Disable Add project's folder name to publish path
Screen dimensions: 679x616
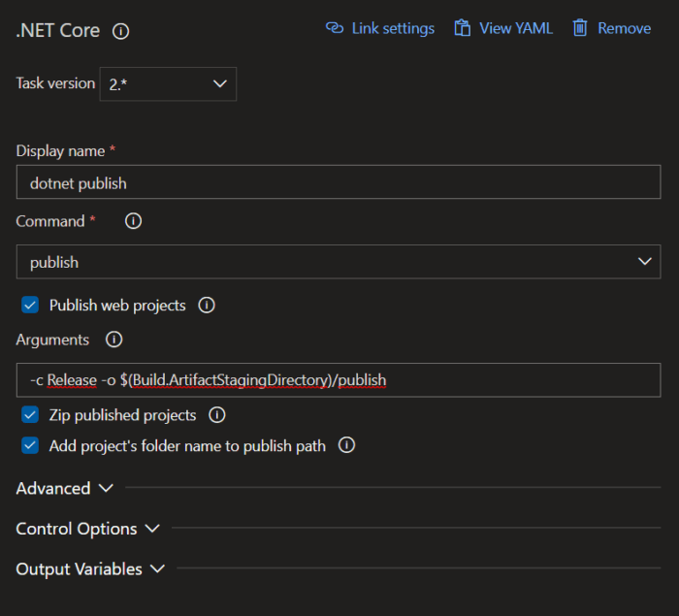click(x=30, y=446)
